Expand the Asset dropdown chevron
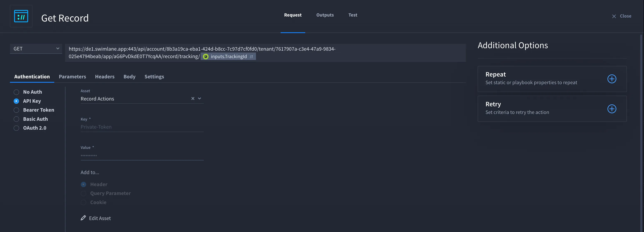Image resolution: width=644 pixels, height=232 pixels. pos(199,99)
